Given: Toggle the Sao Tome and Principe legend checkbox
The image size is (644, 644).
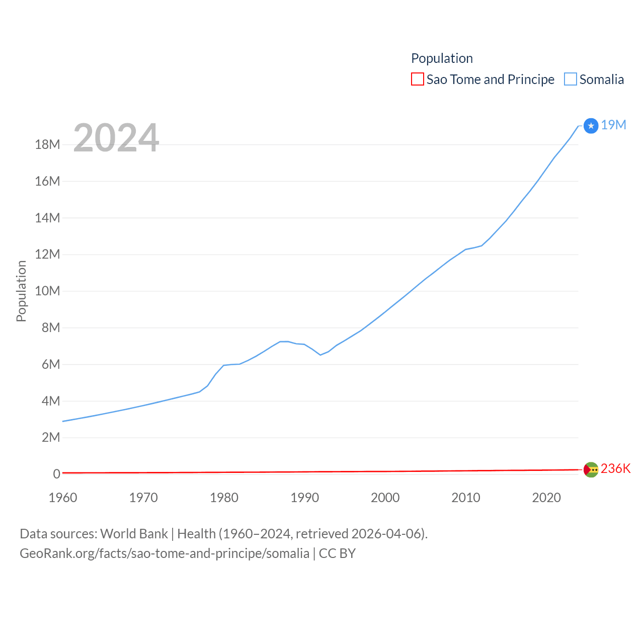Looking at the screenshot, I should [x=418, y=79].
